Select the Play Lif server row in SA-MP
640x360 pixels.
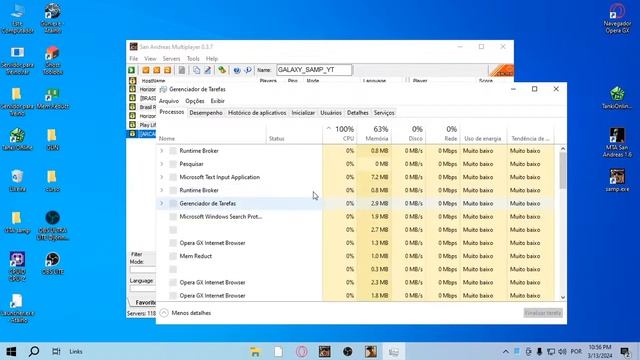(142, 125)
